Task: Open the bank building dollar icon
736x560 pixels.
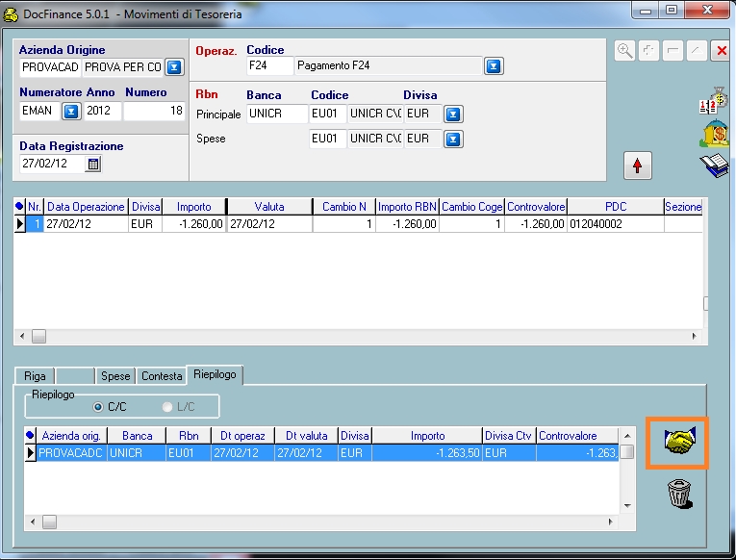Action: click(x=713, y=135)
